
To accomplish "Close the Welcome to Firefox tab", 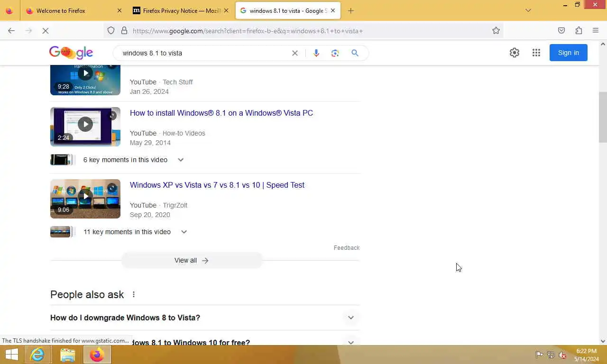I will pyautogui.click(x=120, y=10).
